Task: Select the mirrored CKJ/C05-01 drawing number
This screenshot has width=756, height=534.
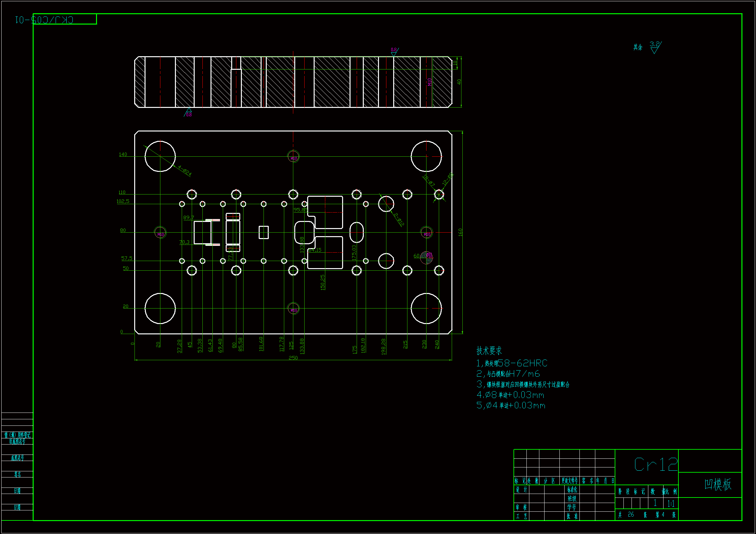Action: click(44, 20)
